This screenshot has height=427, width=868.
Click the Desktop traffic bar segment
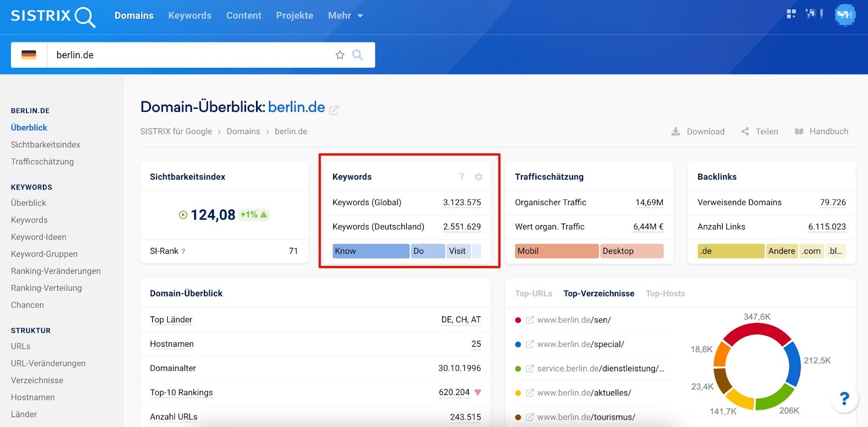[x=632, y=251]
